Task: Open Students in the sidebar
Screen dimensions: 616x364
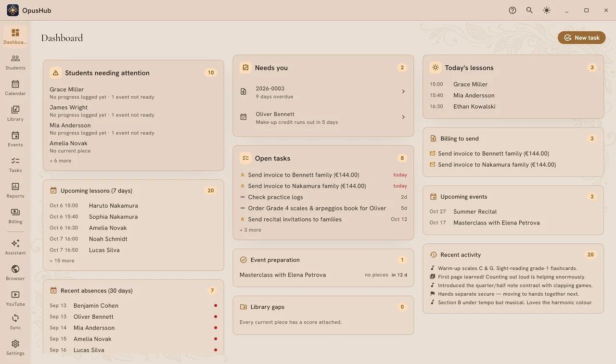Action: pyautogui.click(x=15, y=63)
